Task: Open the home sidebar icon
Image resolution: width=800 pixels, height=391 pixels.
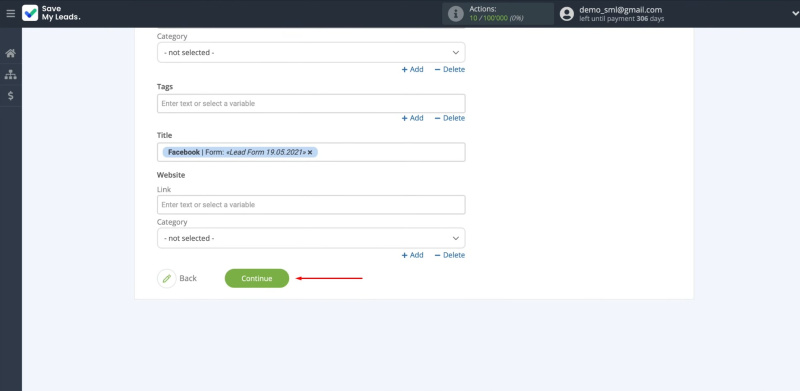Action: pyautogui.click(x=11, y=53)
